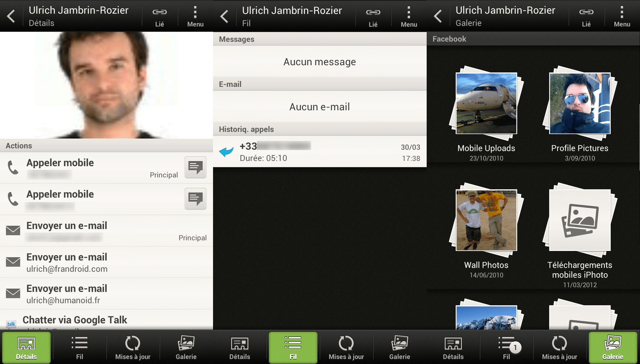Screen dimensions: 640x364
Task: Start Chatter via Google Talk
Action: point(106,320)
